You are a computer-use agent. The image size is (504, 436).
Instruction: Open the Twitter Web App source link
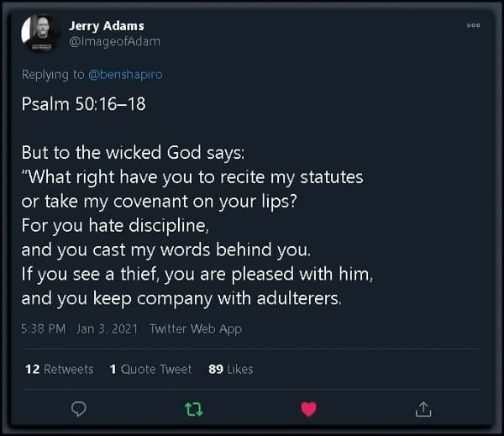[196, 329]
